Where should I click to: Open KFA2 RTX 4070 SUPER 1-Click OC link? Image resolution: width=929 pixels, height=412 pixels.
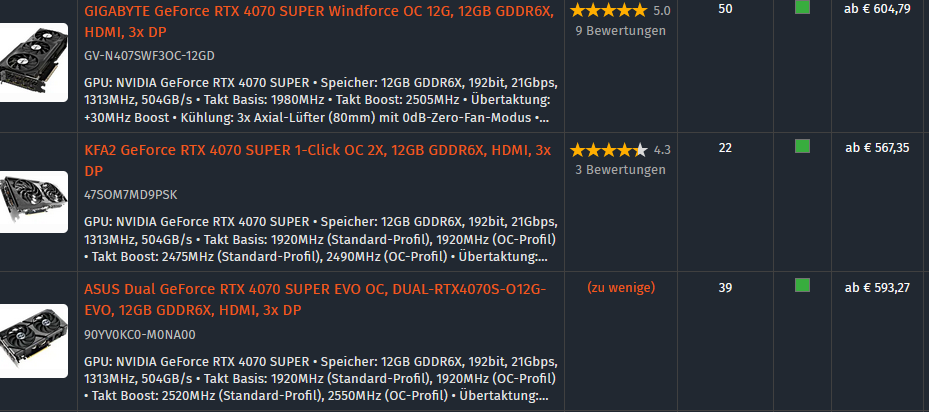318,161
